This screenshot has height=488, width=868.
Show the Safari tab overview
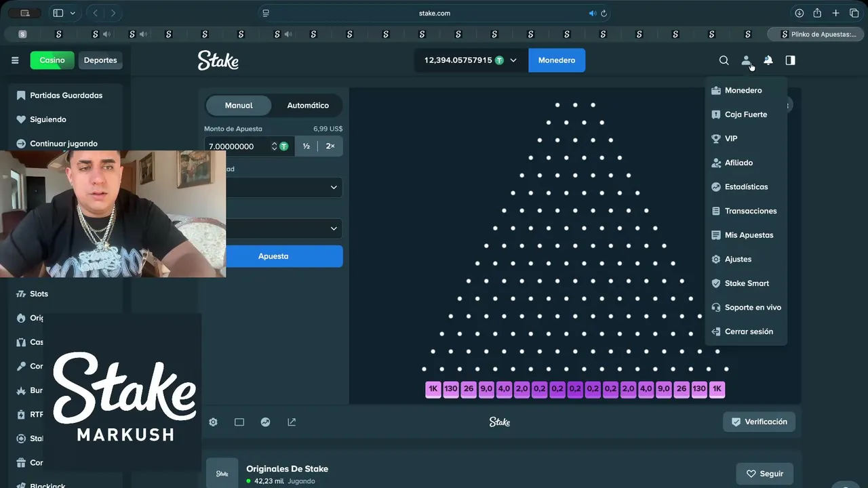click(x=854, y=13)
